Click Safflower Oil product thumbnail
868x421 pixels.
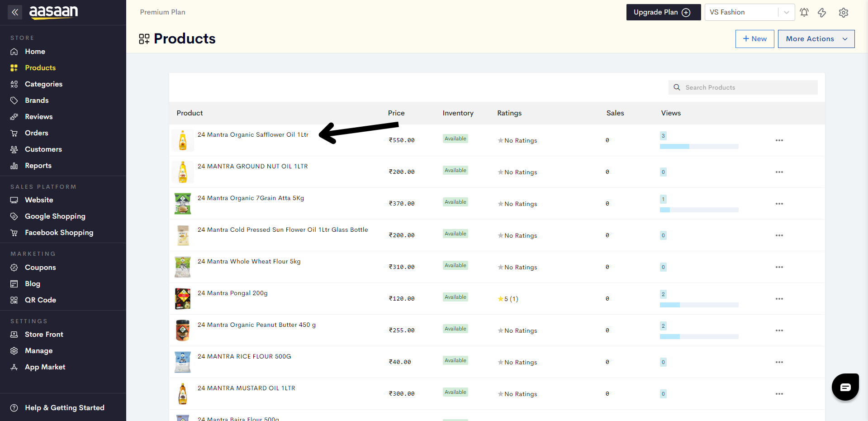(x=183, y=140)
